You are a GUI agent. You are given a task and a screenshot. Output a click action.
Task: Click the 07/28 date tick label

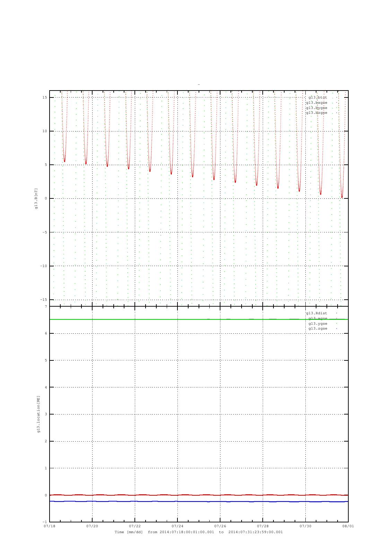263,526
